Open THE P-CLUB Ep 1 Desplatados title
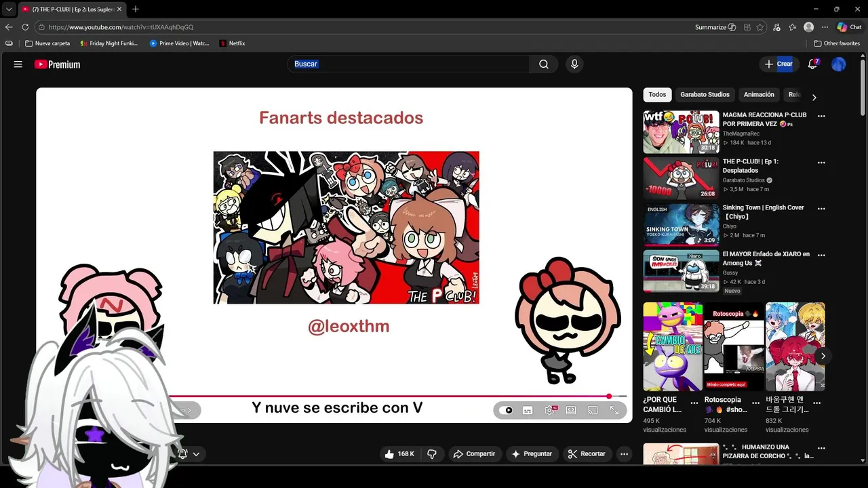The image size is (868, 488). click(x=751, y=166)
